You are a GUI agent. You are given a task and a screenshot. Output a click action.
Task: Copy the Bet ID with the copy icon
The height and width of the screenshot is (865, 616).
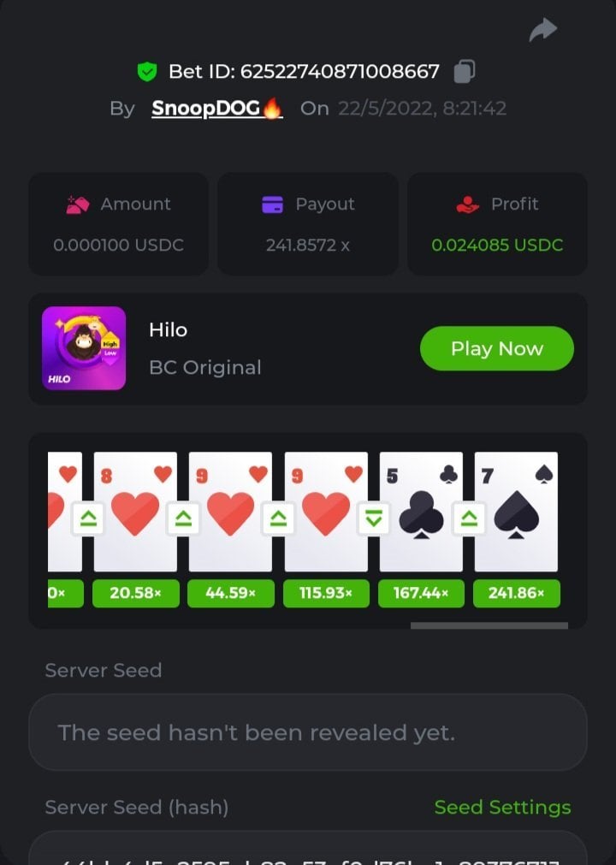click(465, 71)
